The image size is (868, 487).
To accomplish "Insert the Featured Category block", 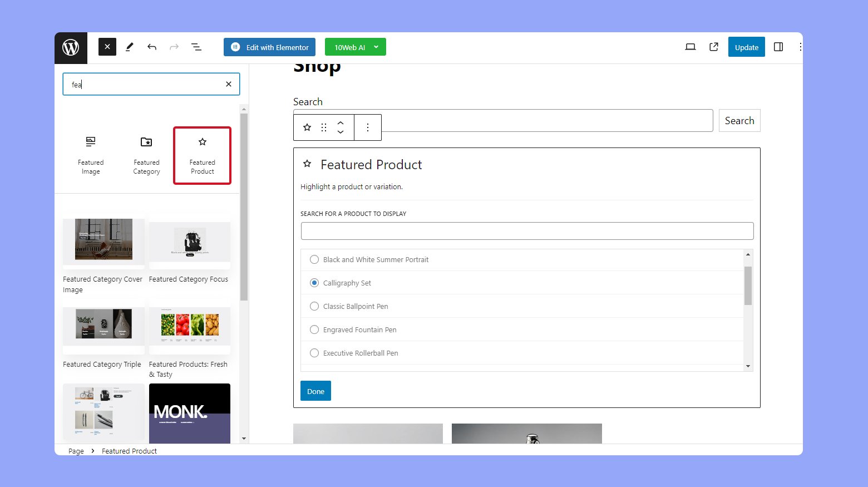I will click(146, 155).
